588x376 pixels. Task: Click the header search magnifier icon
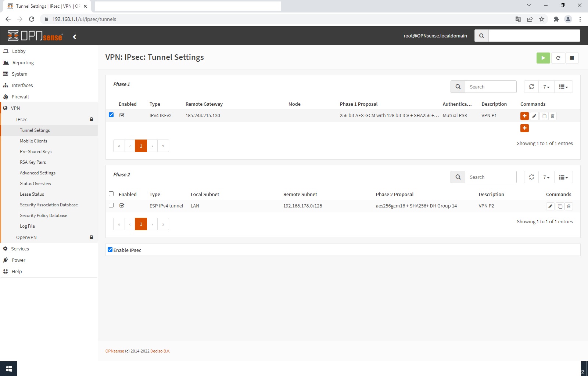pos(481,36)
